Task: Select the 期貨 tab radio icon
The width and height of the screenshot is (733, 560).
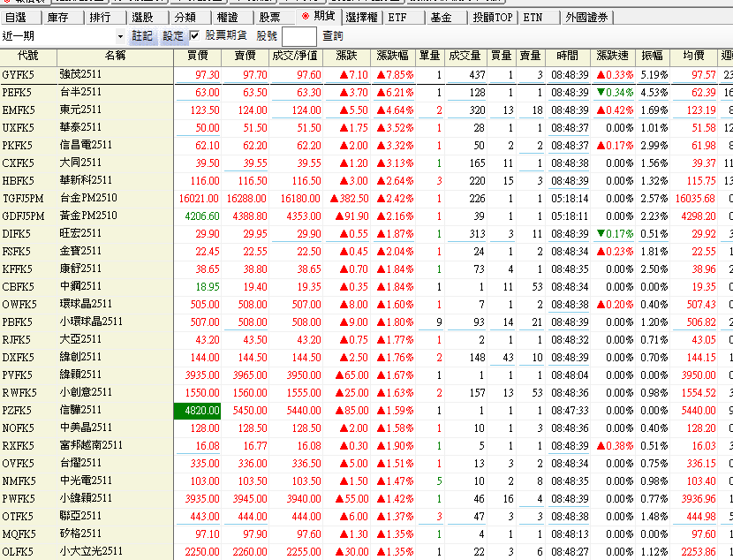Action: pyautogui.click(x=305, y=17)
